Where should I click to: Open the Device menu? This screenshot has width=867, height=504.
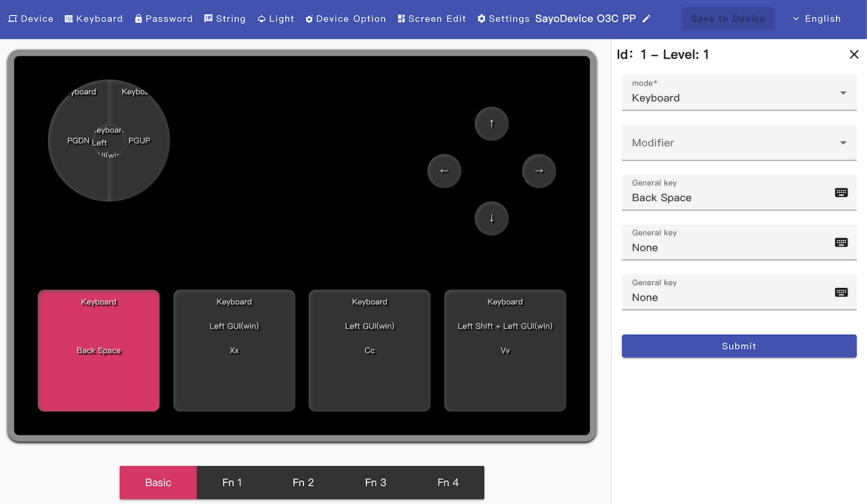[30, 19]
